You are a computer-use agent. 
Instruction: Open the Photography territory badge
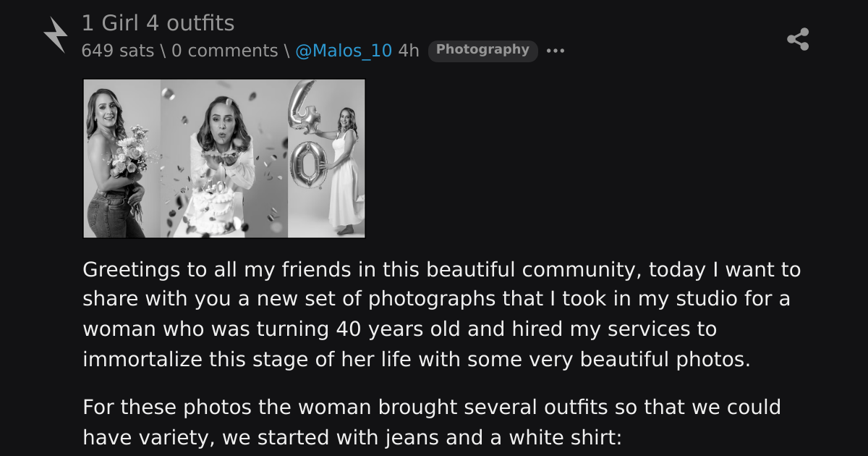[x=482, y=51]
